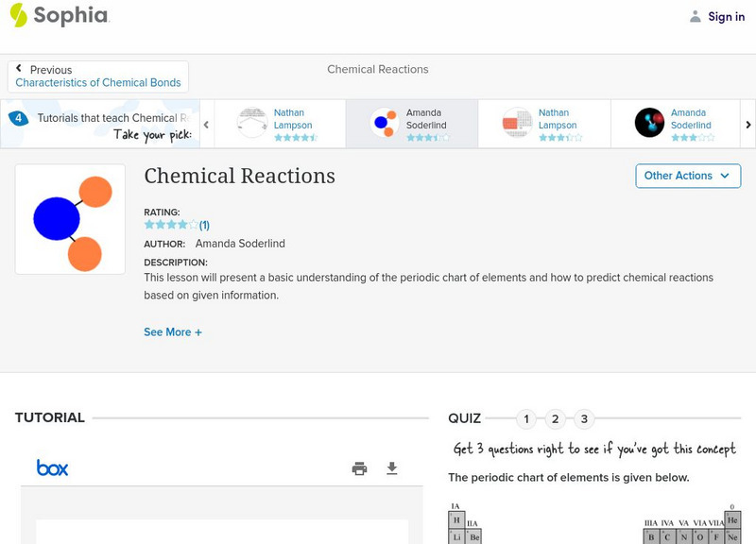Screen dimensions: 756x544
Task: Go to quiz question 3
Action: (x=585, y=418)
